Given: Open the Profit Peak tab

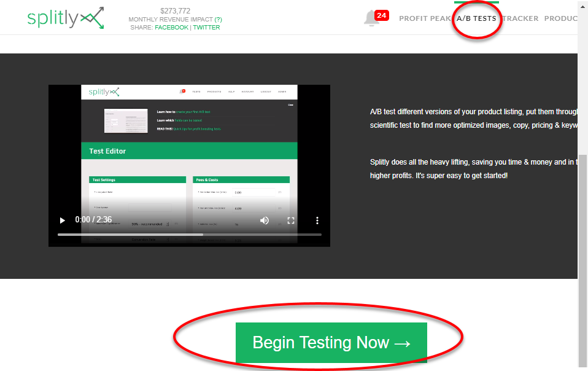Looking at the screenshot, I should pos(425,18).
